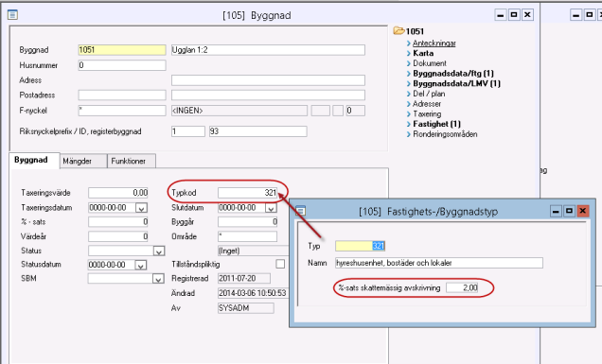602x364 pixels.
Task: Open Anteckningar in the 1051 tree
Action: click(x=434, y=43)
